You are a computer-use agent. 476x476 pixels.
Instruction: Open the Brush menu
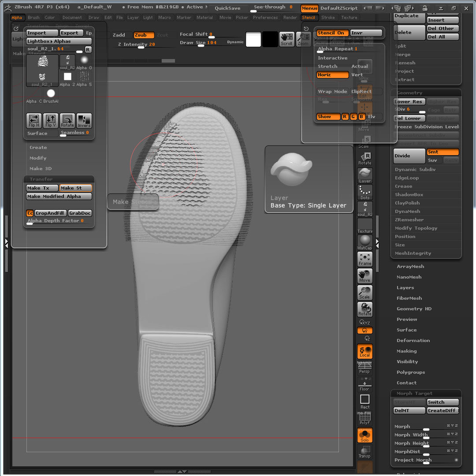[x=33, y=18]
